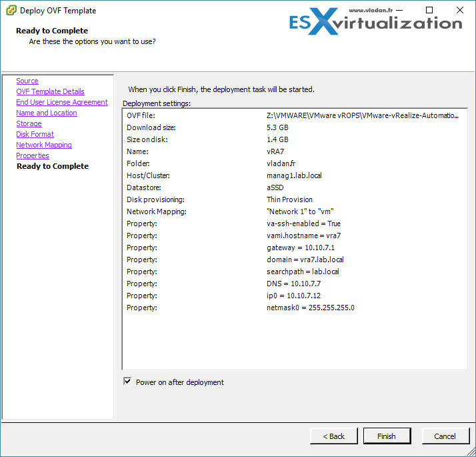The width and height of the screenshot is (476, 457).
Task: Click the DNS = 10.10.7.7 property
Action: click(293, 284)
